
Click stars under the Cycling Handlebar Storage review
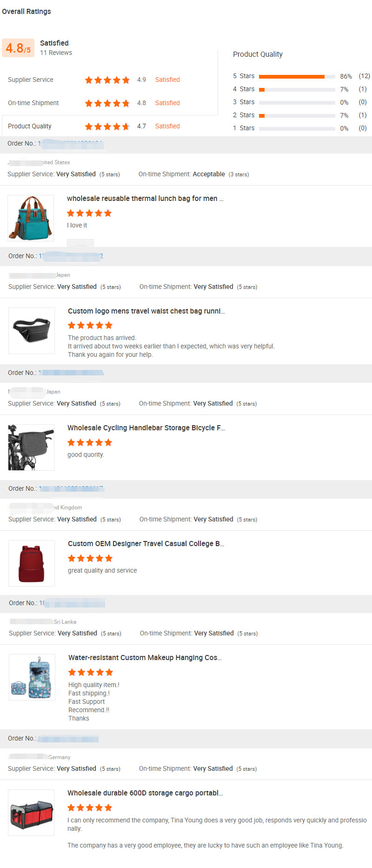90,443
